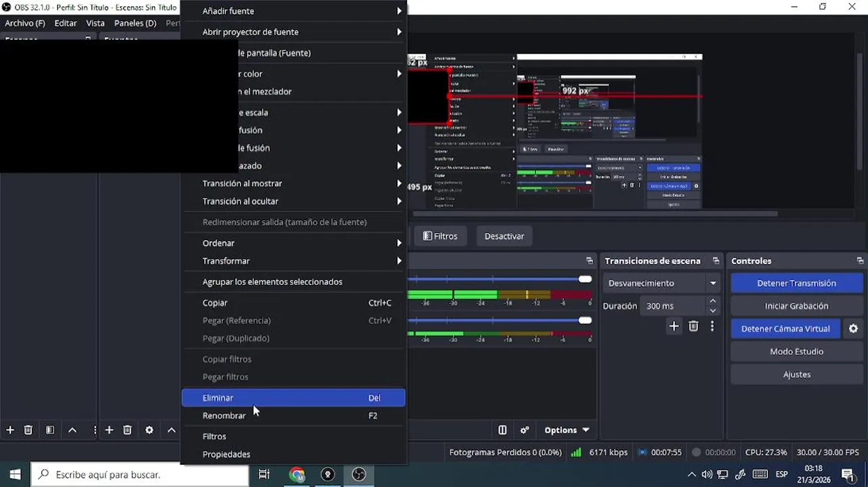Open the Editar menu
This screenshot has height=487, width=868.
pos(66,23)
